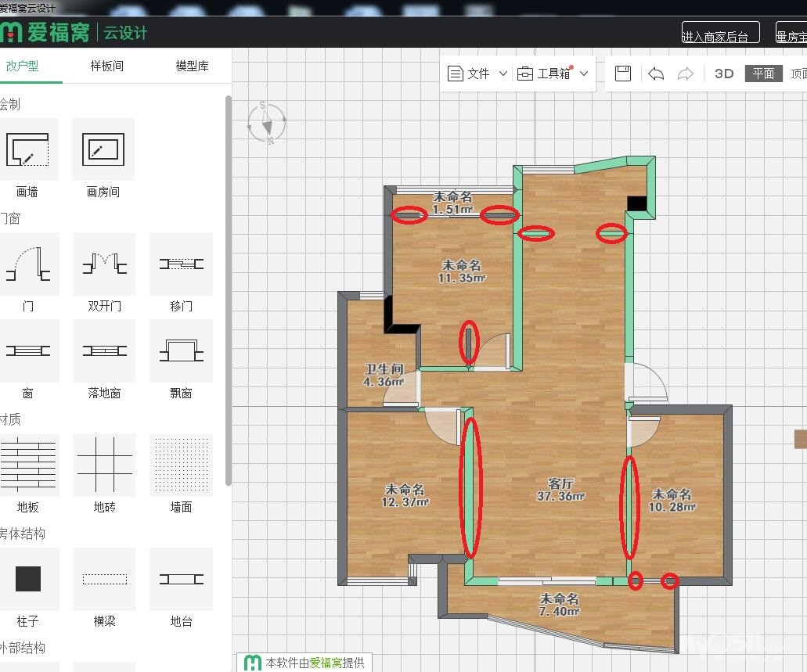Expand the 工具箱 toolbox dropdown

tap(552, 74)
